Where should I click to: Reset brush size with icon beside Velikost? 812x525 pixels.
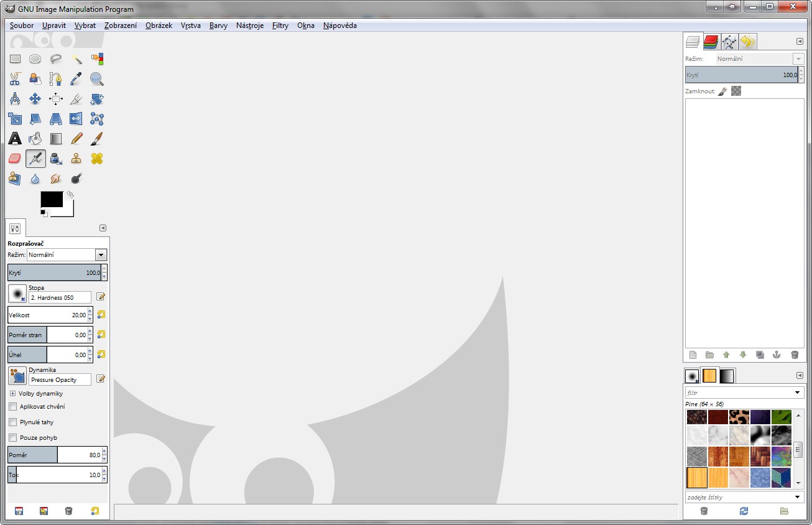pyautogui.click(x=101, y=315)
